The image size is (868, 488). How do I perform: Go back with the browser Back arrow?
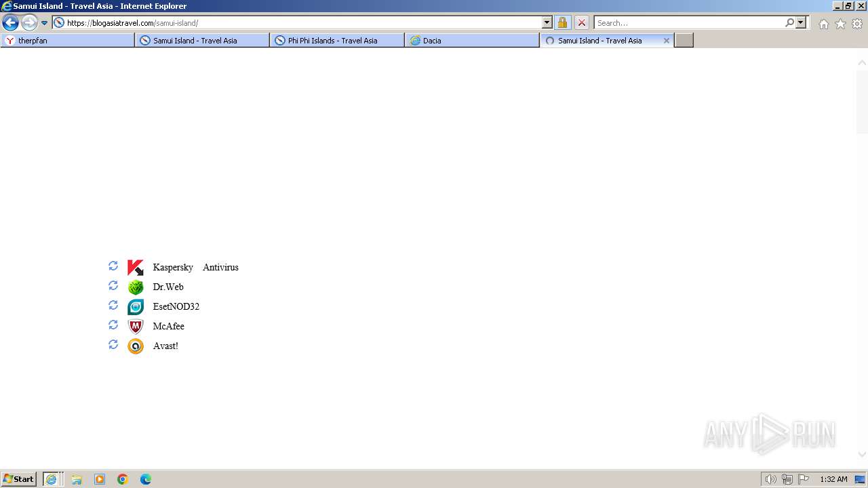coord(10,22)
